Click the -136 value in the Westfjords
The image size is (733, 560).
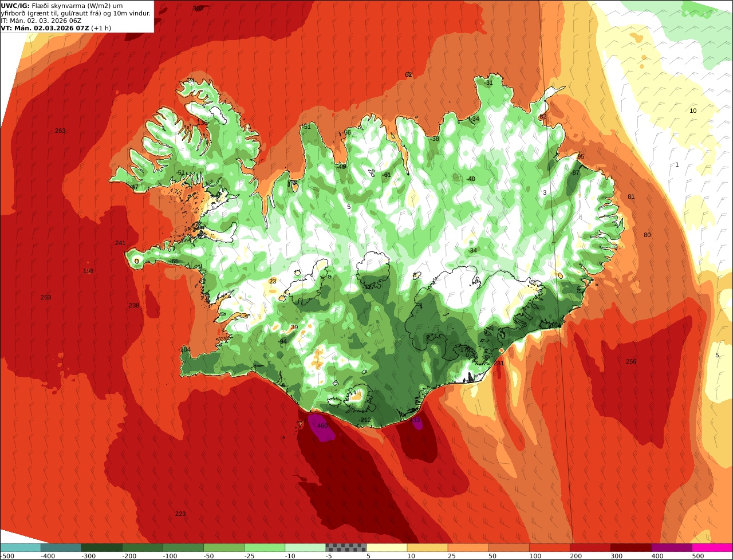pyautogui.click(x=202, y=123)
